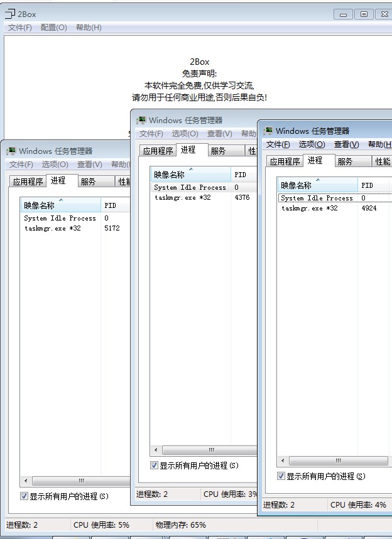The image size is (392, 539).
Task: Open 文件(F) in Task Manager with PID 5172
Action: [21, 165]
